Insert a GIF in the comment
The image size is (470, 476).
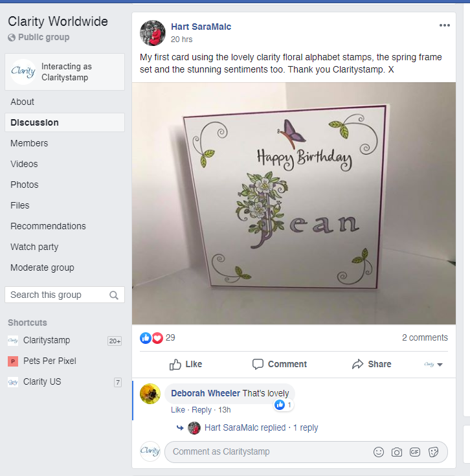415,452
